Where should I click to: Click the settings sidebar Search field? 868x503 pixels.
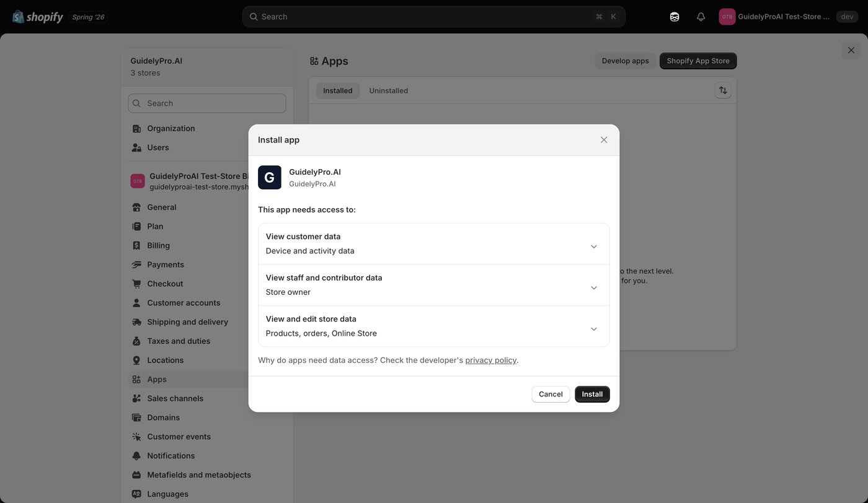[x=207, y=103]
